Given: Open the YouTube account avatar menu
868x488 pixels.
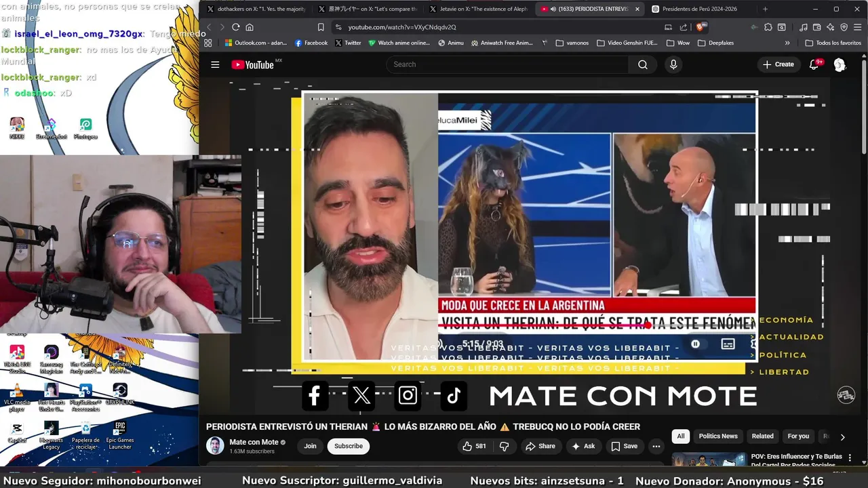Looking at the screenshot, I should click(x=840, y=64).
